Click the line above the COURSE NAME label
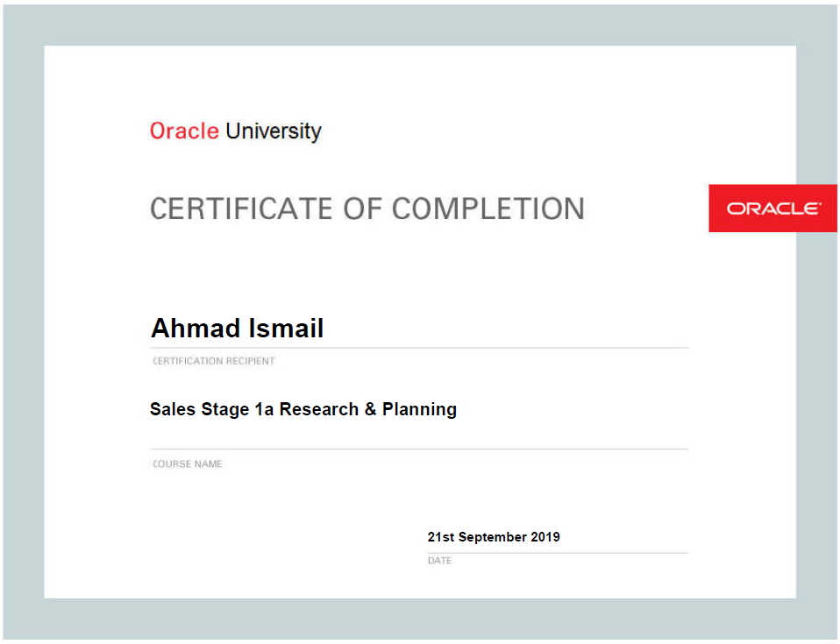 tap(419, 449)
